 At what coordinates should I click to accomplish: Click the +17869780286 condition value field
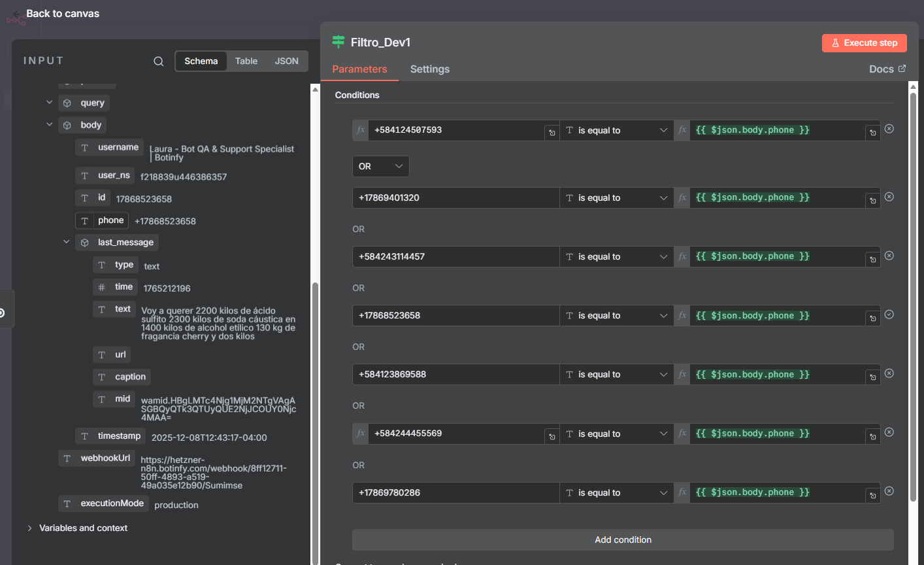pos(455,492)
